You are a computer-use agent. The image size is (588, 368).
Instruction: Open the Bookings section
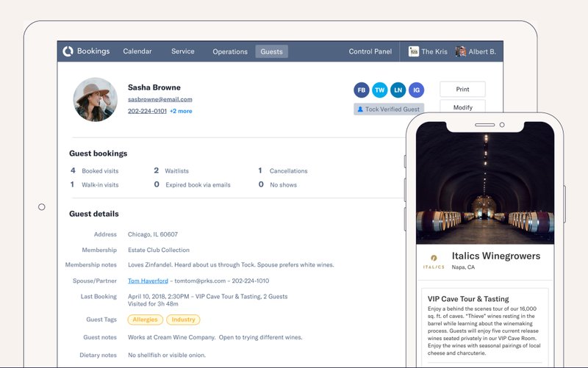tap(93, 51)
